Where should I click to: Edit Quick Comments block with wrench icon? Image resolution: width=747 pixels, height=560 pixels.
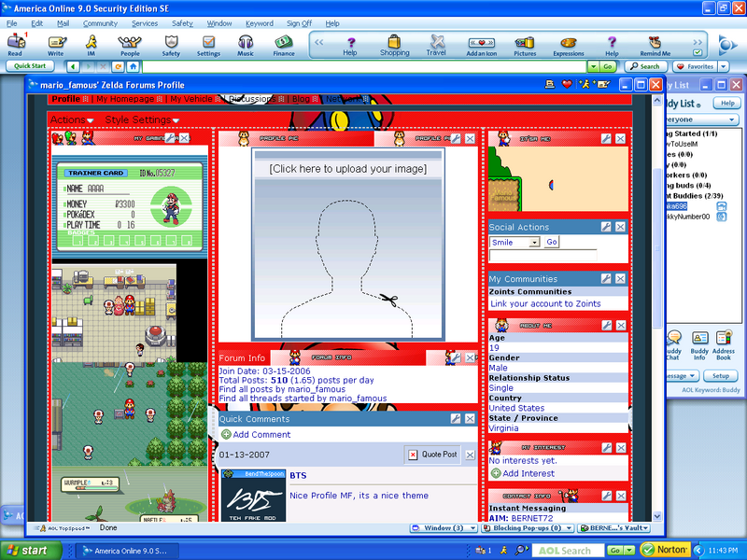[456, 418]
